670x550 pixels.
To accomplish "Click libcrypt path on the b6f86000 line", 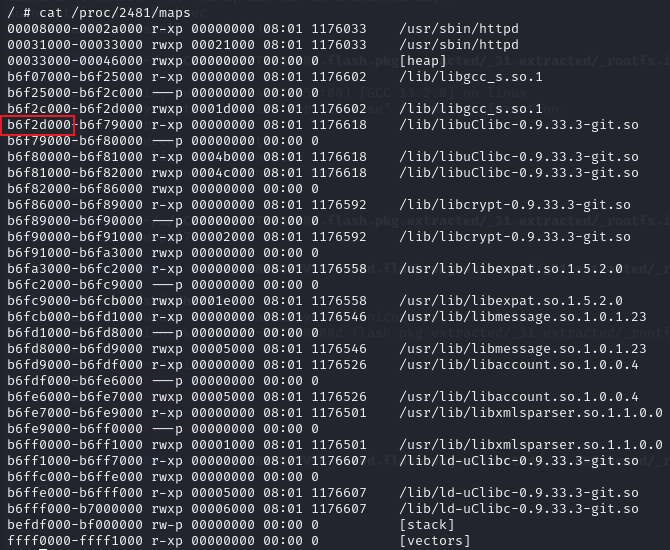I will pos(514,204).
